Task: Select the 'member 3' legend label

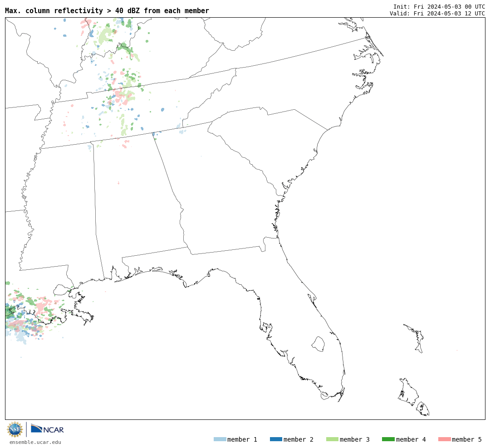Action: pos(355,439)
